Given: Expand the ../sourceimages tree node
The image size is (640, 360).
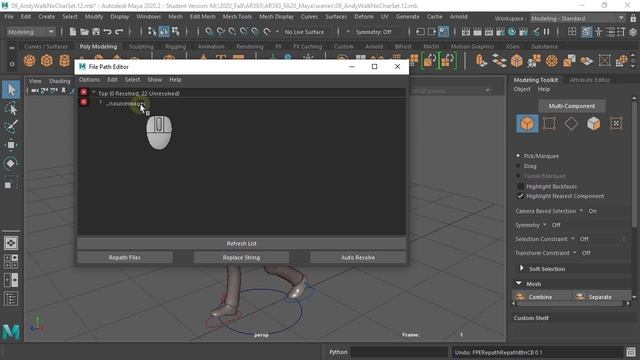Looking at the screenshot, I should pos(101,102).
